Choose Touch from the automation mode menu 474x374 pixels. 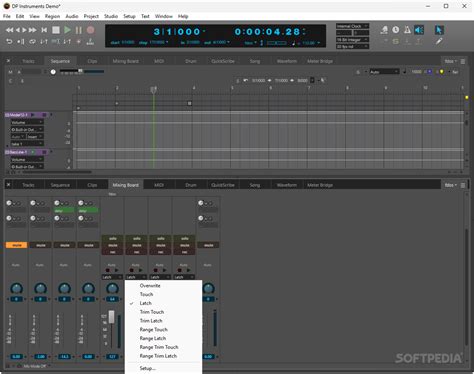point(163,294)
